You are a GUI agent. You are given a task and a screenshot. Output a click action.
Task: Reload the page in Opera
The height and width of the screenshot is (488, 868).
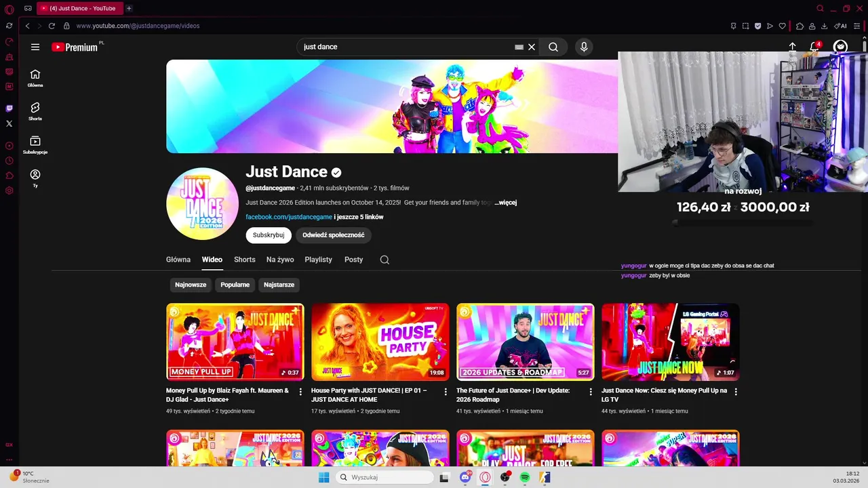[52, 26]
